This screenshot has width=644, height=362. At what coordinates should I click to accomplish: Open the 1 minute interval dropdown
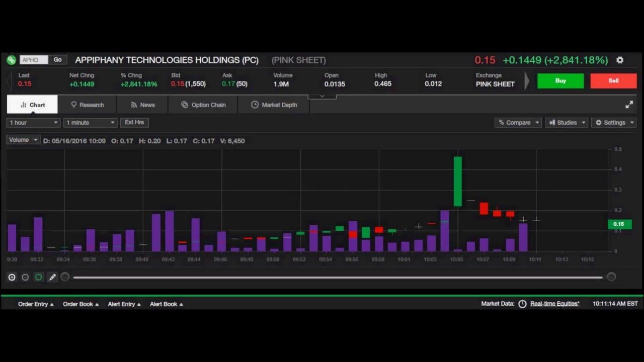coord(91,123)
